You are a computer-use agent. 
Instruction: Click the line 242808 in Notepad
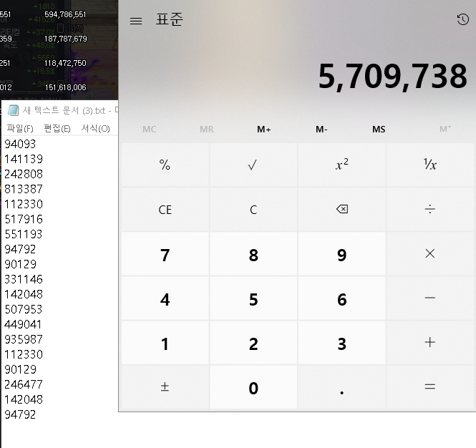pos(24,174)
